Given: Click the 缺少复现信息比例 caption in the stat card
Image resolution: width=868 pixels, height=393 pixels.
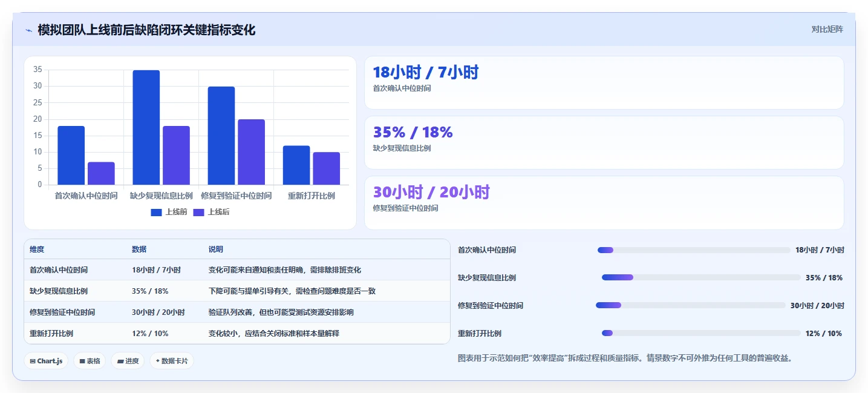Looking at the screenshot, I should pos(402,148).
